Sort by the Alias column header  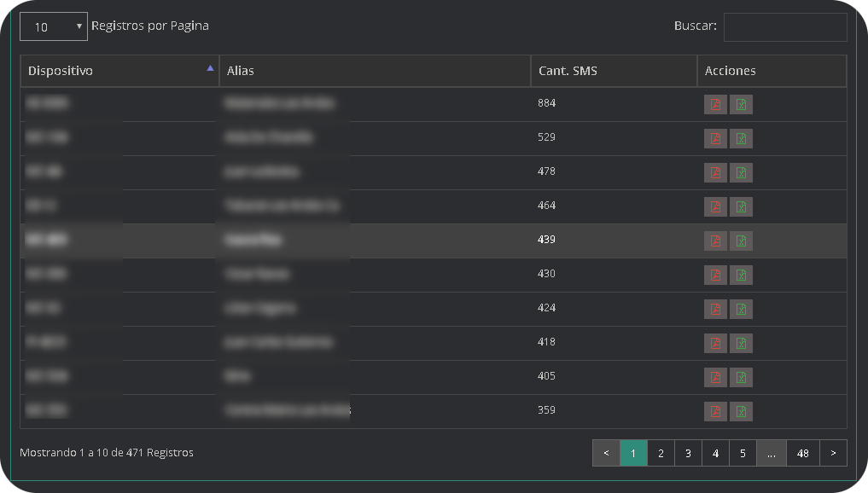pyautogui.click(x=374, y=71)
